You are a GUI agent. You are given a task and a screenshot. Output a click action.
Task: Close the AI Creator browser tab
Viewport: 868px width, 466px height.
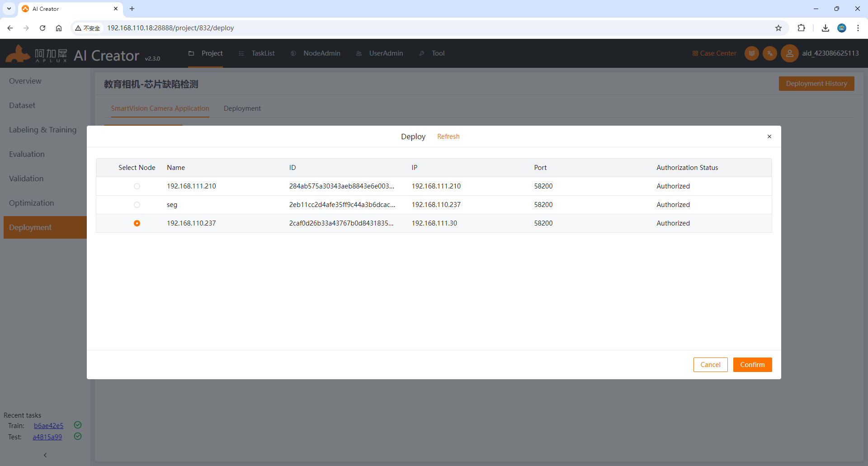[116, 9]
